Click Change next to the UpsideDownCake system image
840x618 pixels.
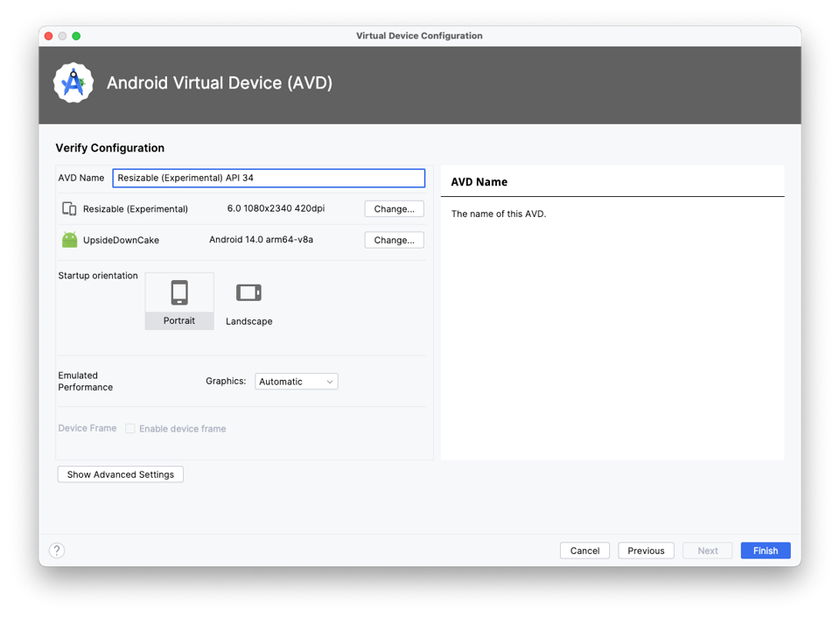click(x=394, y=239)
